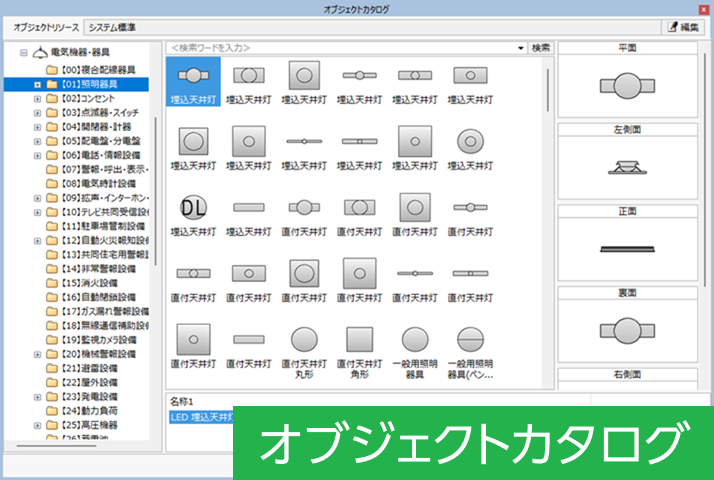Select the 一般用照明器具 circle icon
This screenshot has width=714, height=480.
pyautogui.click(x=415, y=340)
